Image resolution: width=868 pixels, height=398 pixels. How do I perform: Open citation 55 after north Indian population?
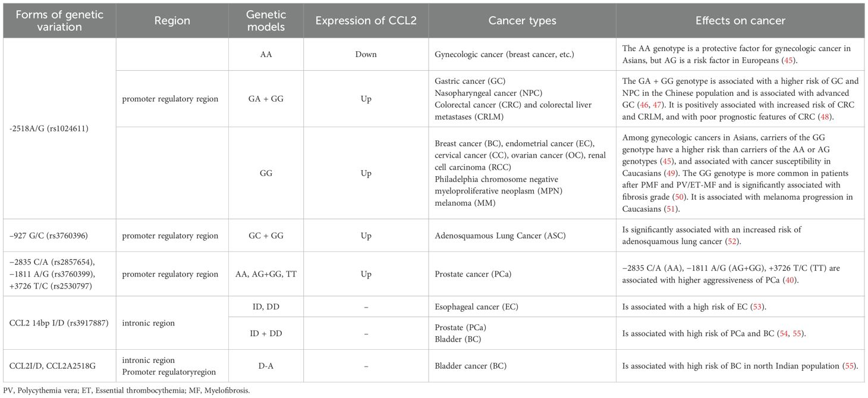[851, 365]
